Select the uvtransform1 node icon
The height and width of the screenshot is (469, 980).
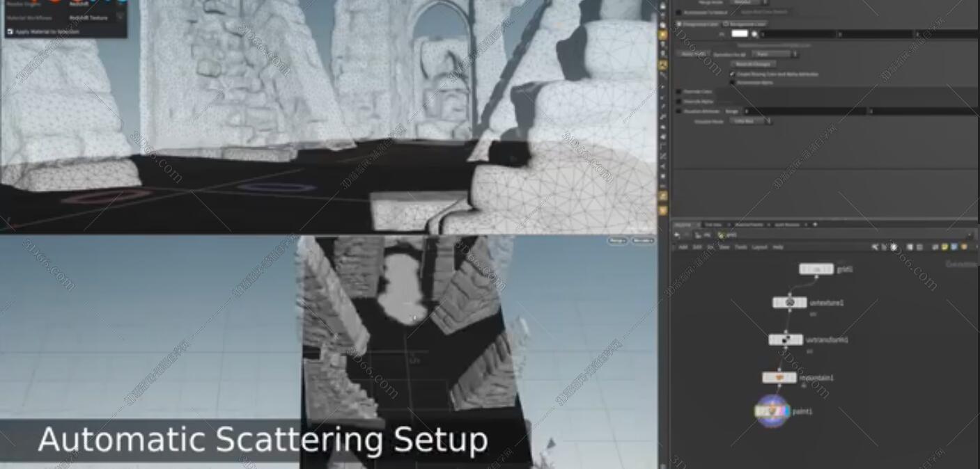pos(786,340)
